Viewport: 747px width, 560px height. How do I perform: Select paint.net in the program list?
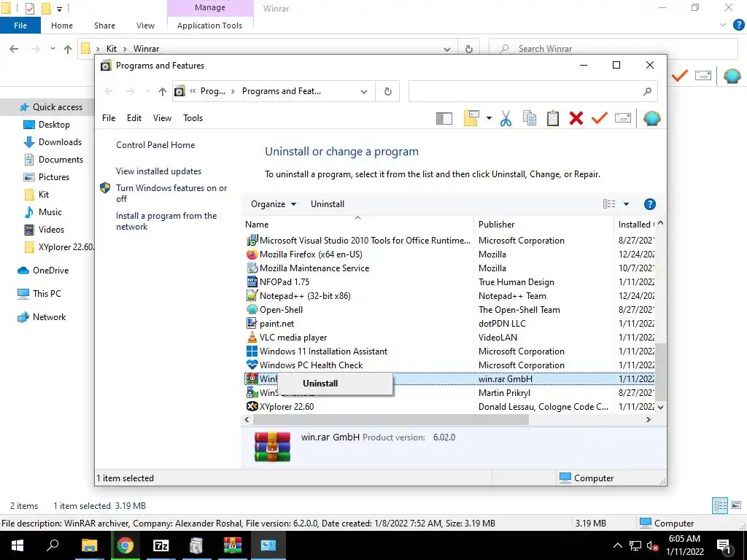pyautogui.click(x=276, y=323)
